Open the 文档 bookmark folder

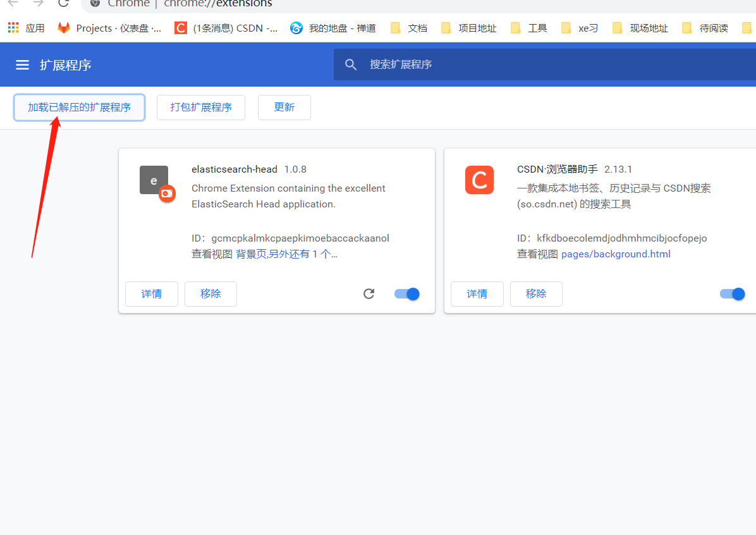(x=409, y=28)
